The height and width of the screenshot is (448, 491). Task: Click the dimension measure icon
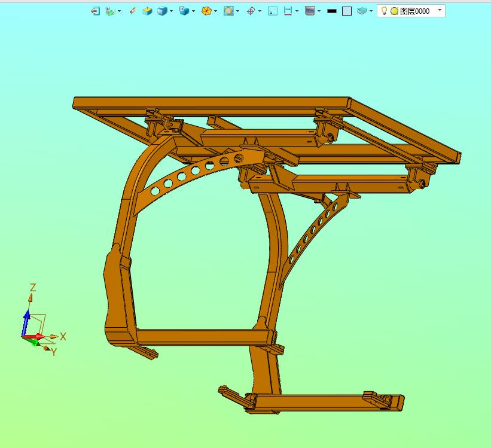288,11
